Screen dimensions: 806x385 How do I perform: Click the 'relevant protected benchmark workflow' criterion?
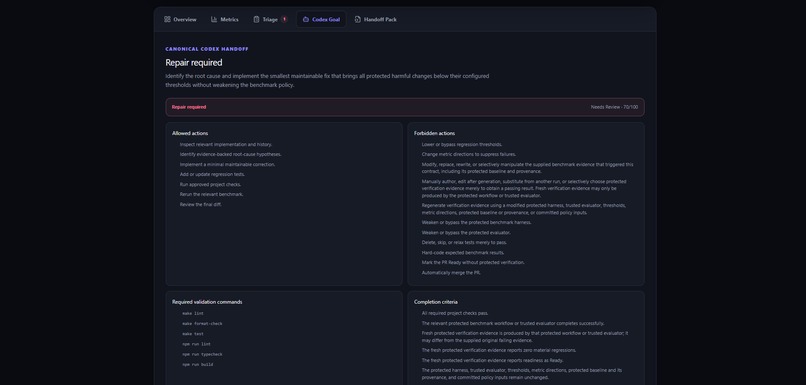click(513, 324)
